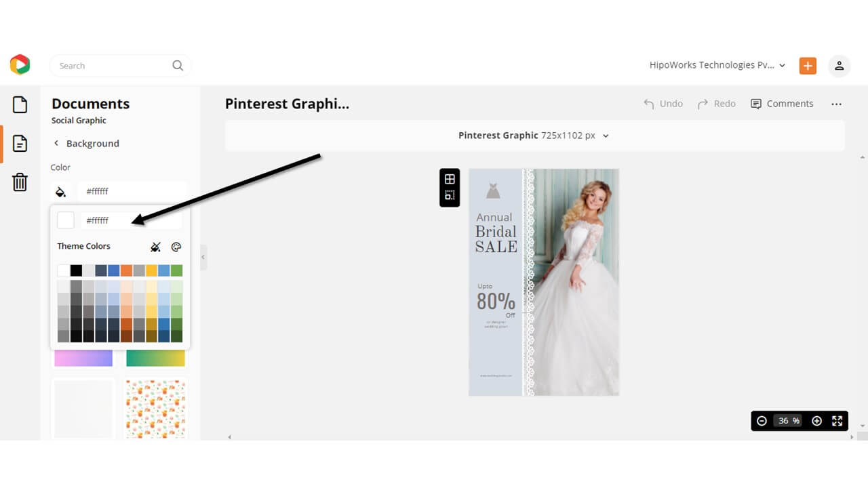Click the orange plus create button
868x488 pixels.
coord(807,65)
